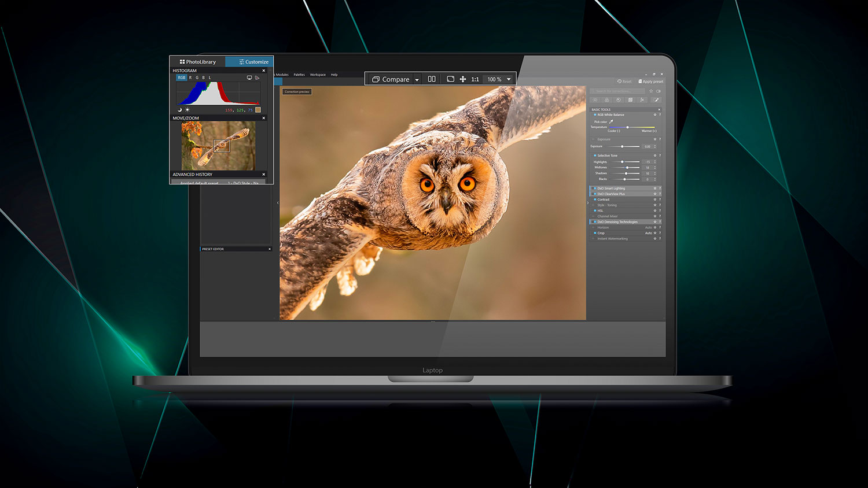868x488 pixels.
Task: Toggle the destination gamut warning icon
Action: [x=257, y=77]
